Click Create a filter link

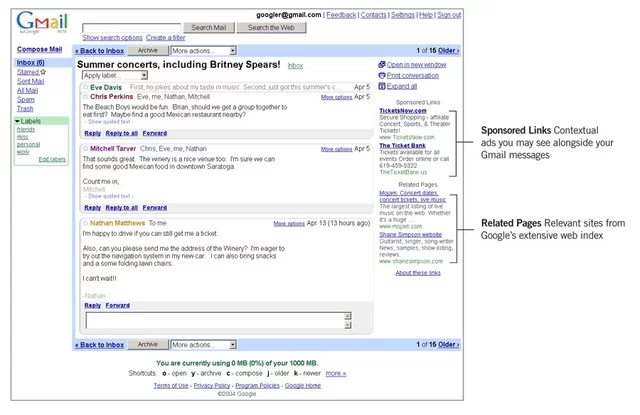click(165, 38)
